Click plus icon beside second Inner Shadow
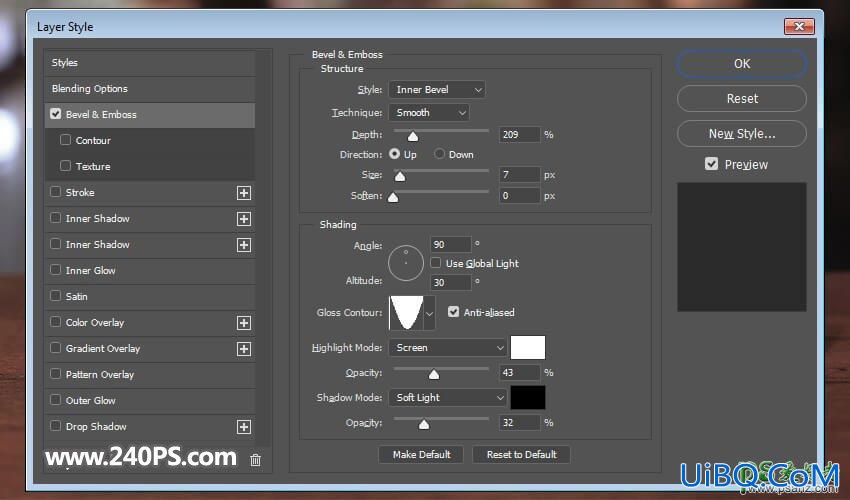Viewport: 850px width, 500px height. (244, 245)
